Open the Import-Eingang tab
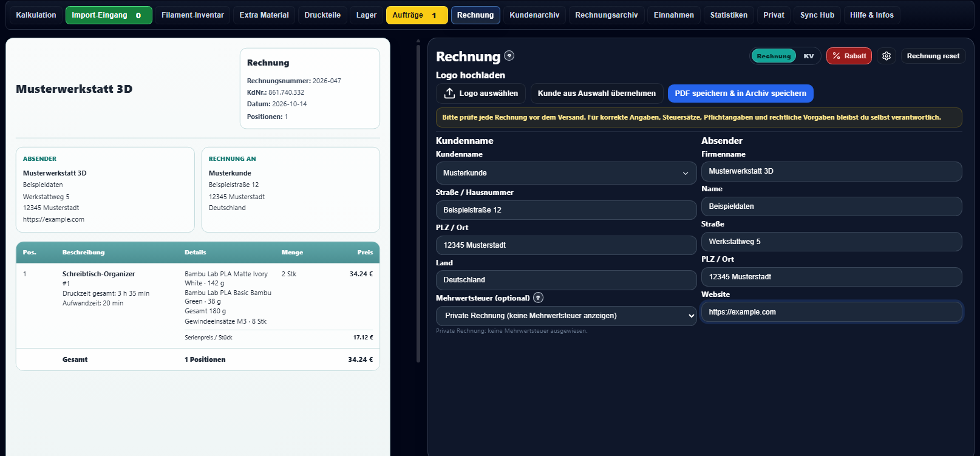980x456 pixels. [109, 15]
